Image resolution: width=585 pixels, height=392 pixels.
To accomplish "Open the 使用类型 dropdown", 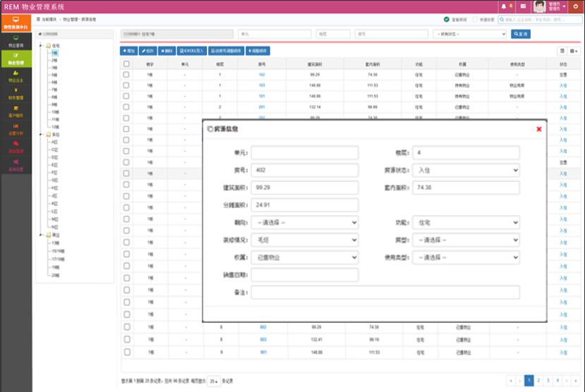I will (x=466, y=257).
